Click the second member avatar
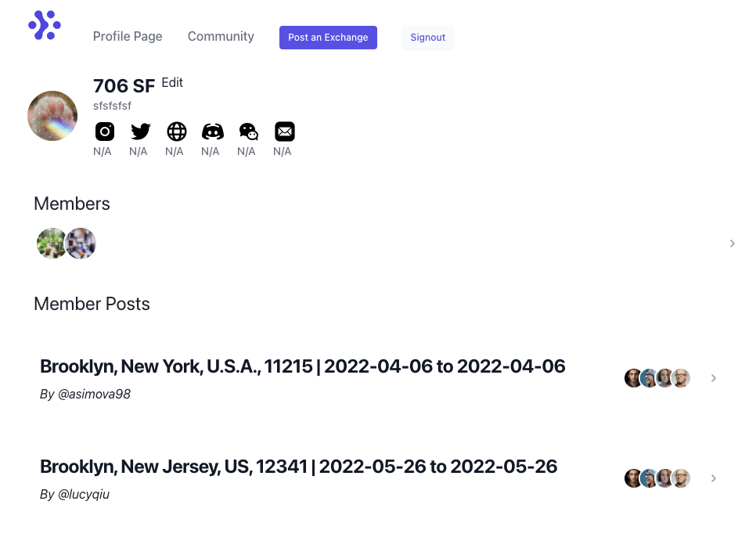This screenshot has height=548, width=756. [x=81, y=243]
